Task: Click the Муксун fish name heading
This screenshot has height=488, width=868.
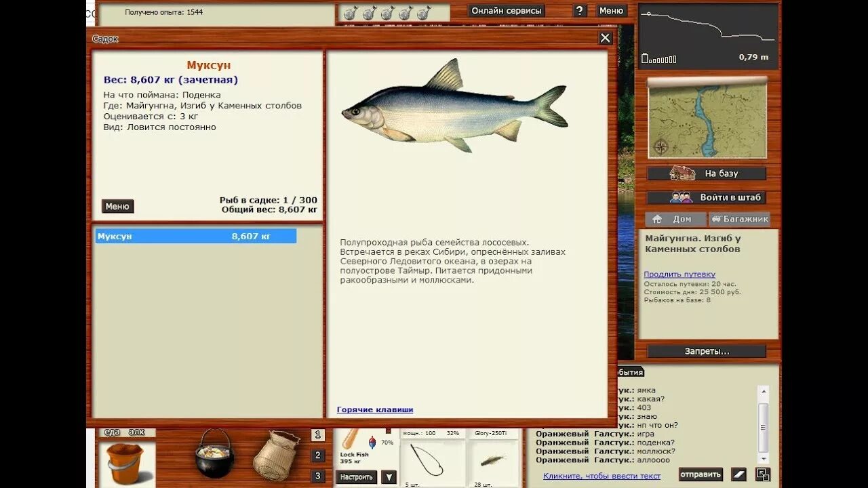Action: pos(209,65)
